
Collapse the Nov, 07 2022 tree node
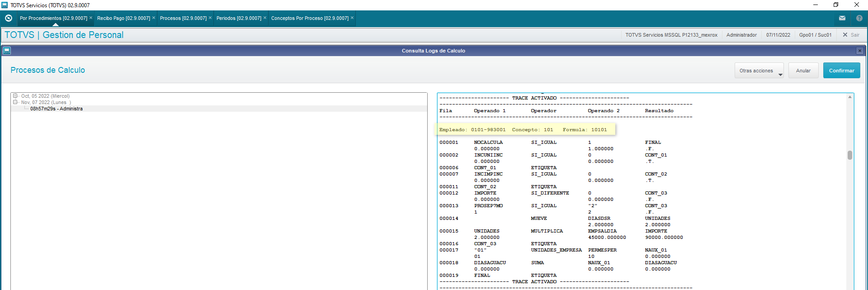pyautogui.click(x=15, y=102)
